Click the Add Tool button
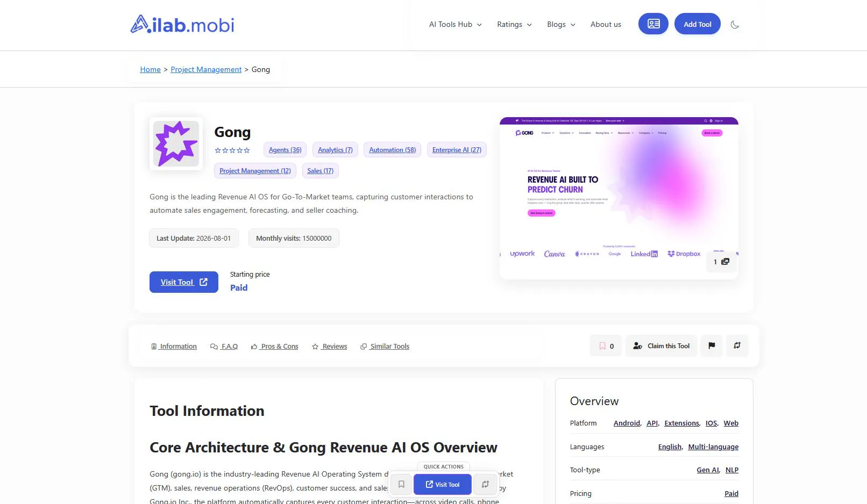867x504 pixels. click(697, 24)
